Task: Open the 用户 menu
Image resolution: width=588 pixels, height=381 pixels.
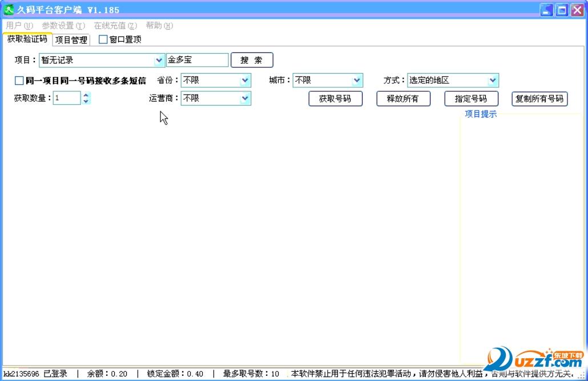Action: coord(19,25)
